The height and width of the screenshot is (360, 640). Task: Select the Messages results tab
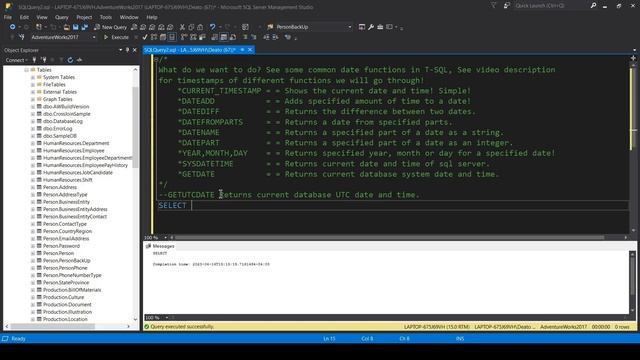(x=160, y=246)
